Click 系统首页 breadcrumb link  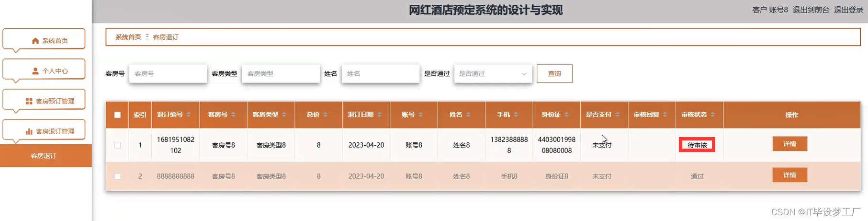[128, 37]
